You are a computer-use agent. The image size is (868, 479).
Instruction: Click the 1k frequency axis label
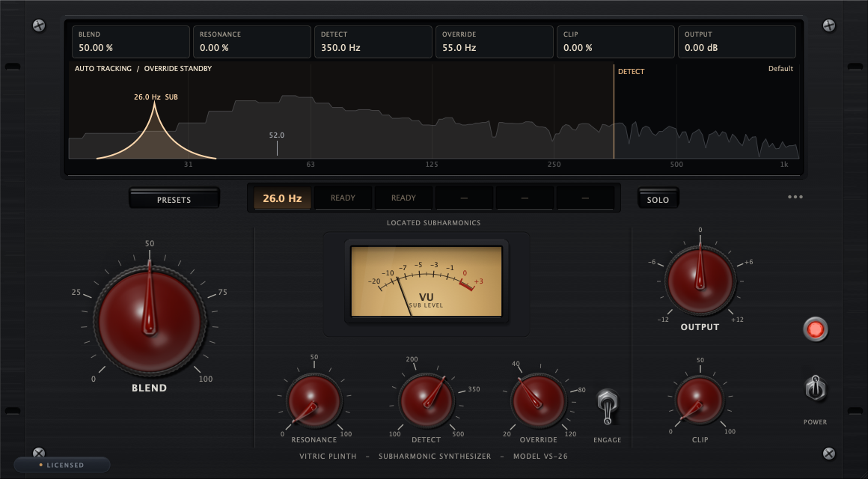tap(784, 165)
